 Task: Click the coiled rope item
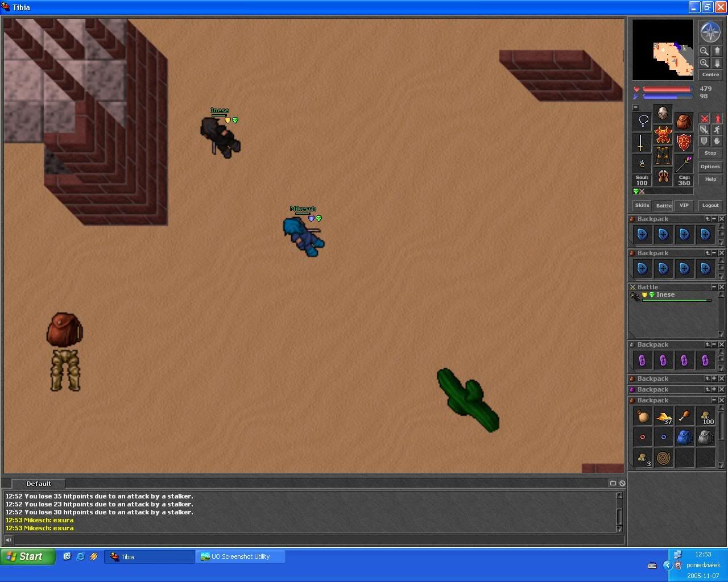pyautogui.click(x=663, y=458)
